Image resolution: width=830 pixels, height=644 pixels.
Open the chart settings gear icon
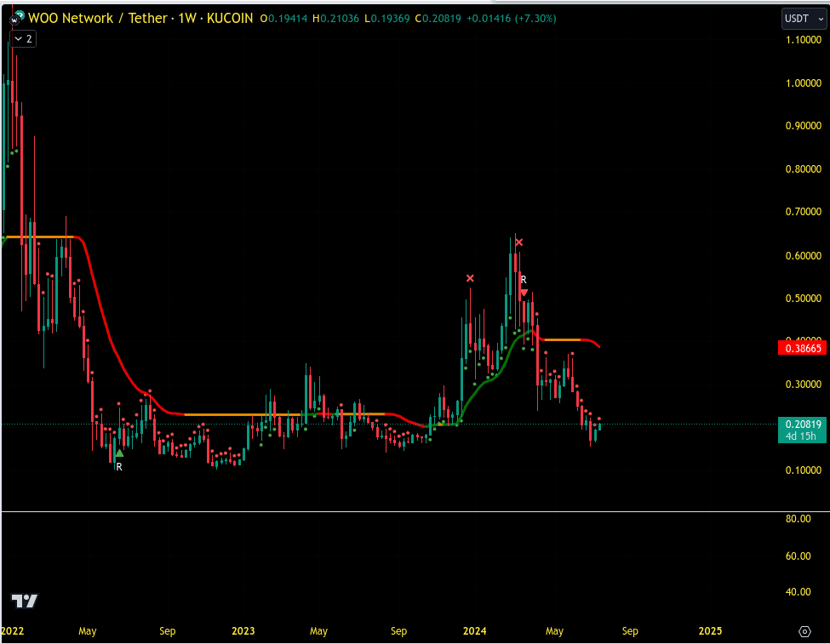pos(804,631)
